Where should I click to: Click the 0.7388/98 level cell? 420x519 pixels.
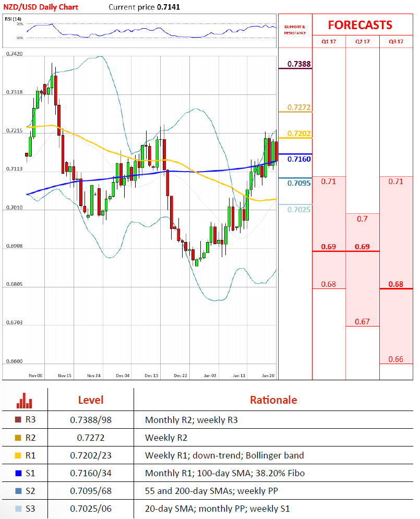(91, 420)
